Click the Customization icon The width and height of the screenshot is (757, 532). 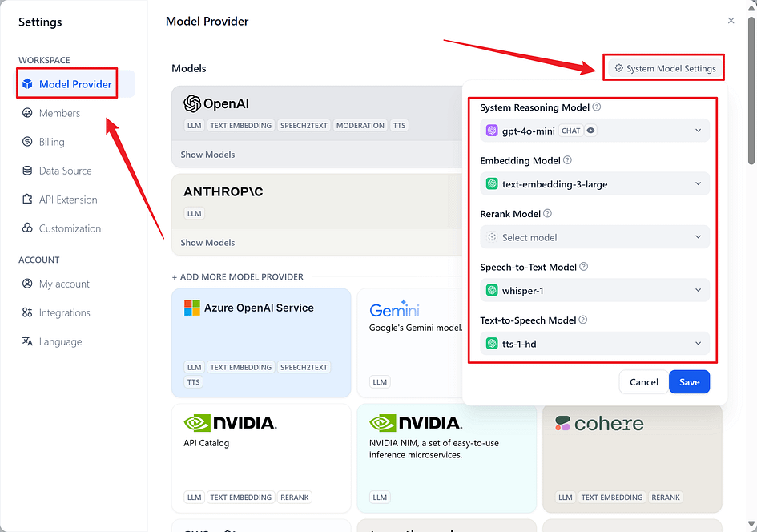click(27, 228)
